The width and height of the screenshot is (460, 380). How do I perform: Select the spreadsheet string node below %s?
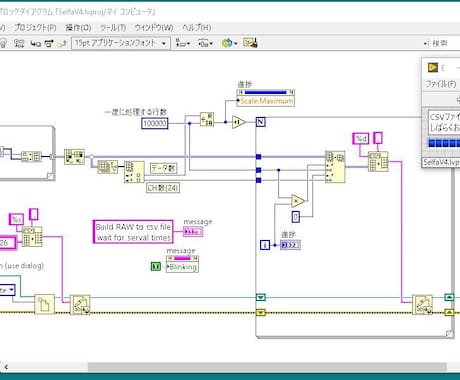tap(32, 237)
